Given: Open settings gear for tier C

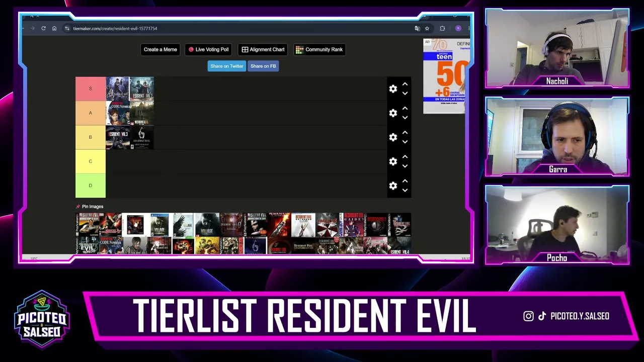Looking at the screenshot, I should [393, 161].
